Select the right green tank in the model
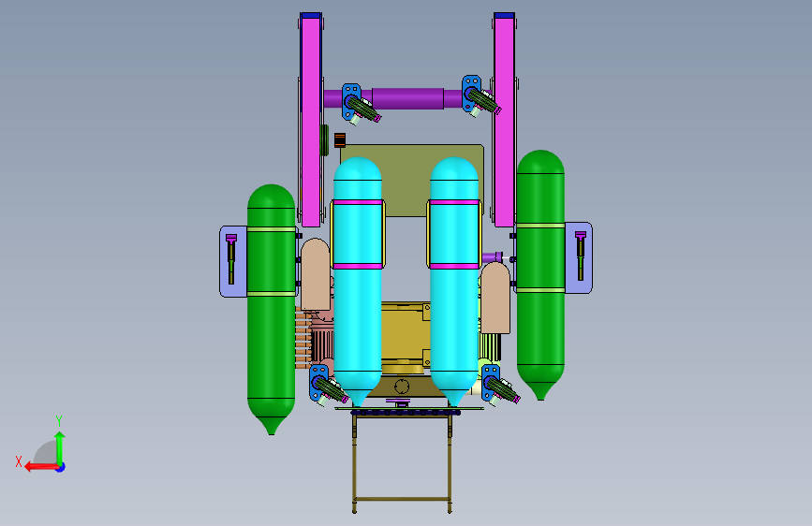The height and width of the screenshot is (526, 812). pos(540,274)
